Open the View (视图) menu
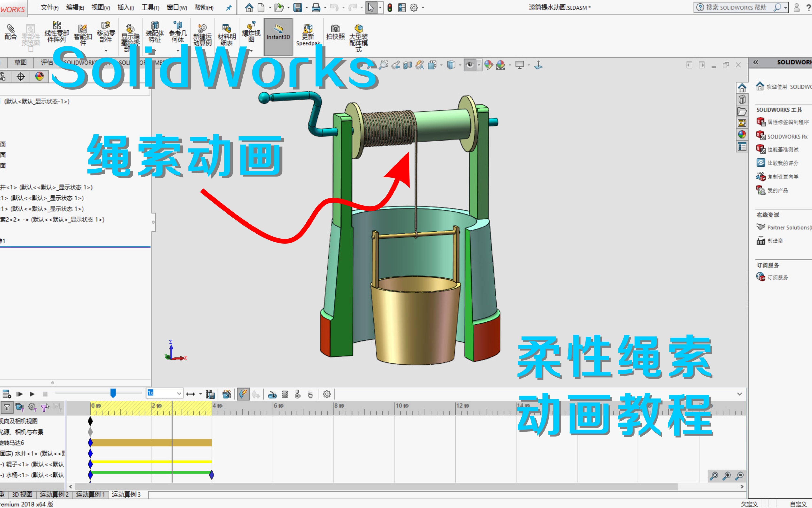This screenshot has height=508, width=812. pos(101,7)
